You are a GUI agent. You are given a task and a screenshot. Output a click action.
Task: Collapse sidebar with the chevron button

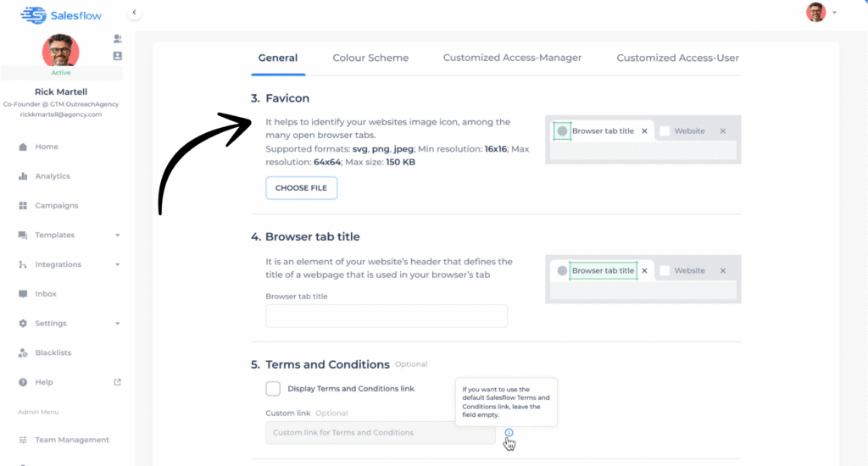(x=134, y=12)
